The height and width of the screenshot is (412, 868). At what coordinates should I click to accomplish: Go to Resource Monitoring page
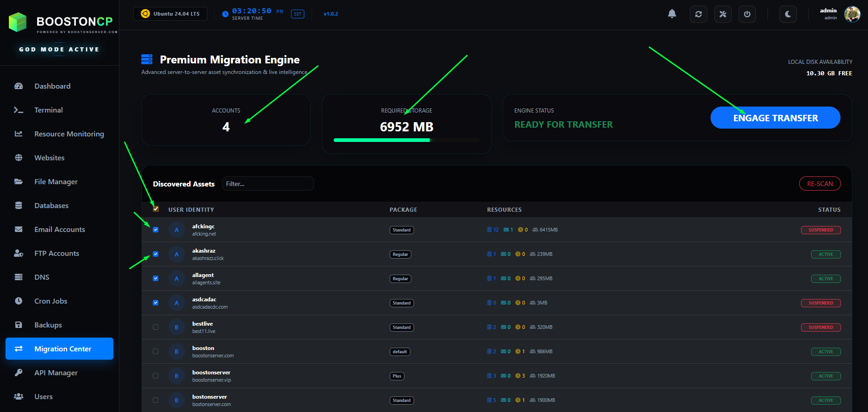[69, 134]
